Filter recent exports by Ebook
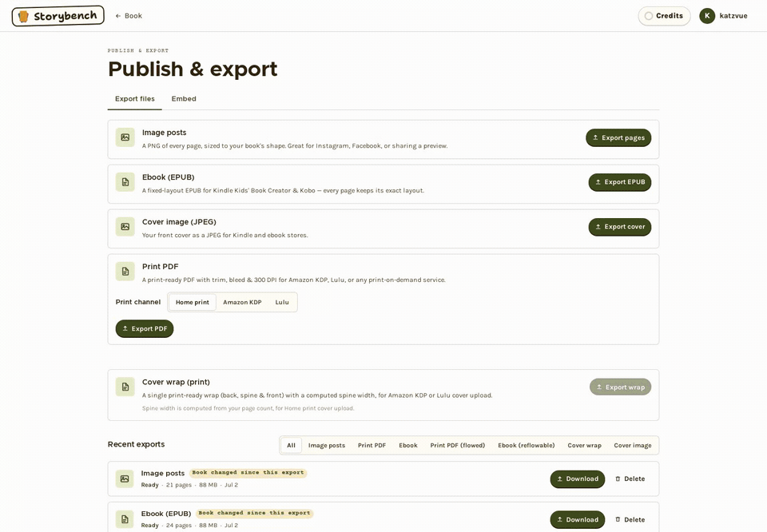This screenshot has height=532, width=767. pyautogui.click(x=408, y=446)
